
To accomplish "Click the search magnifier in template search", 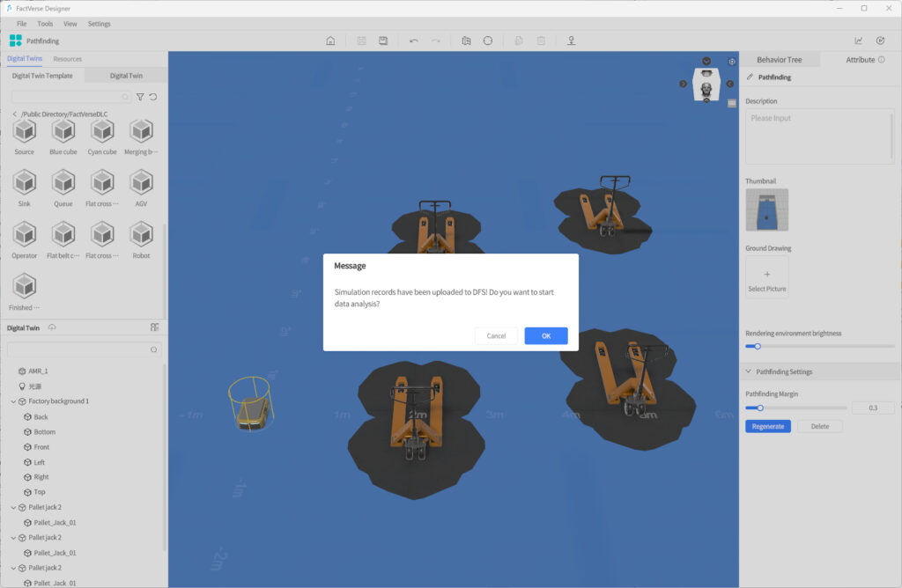I will [125, 97].
